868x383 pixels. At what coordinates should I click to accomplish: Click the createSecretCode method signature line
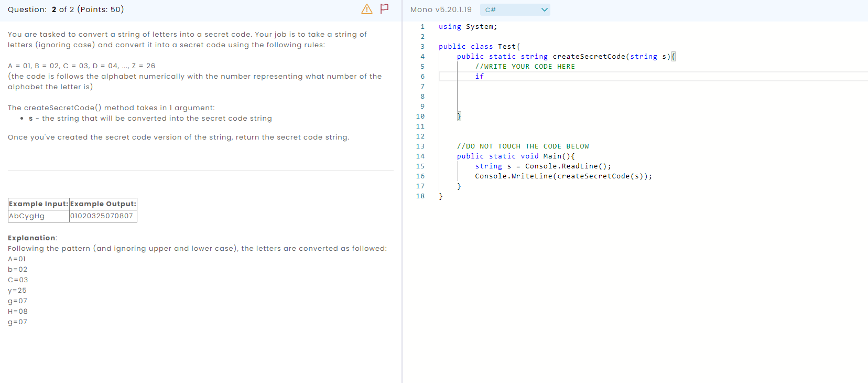click(x=566, y=57)
